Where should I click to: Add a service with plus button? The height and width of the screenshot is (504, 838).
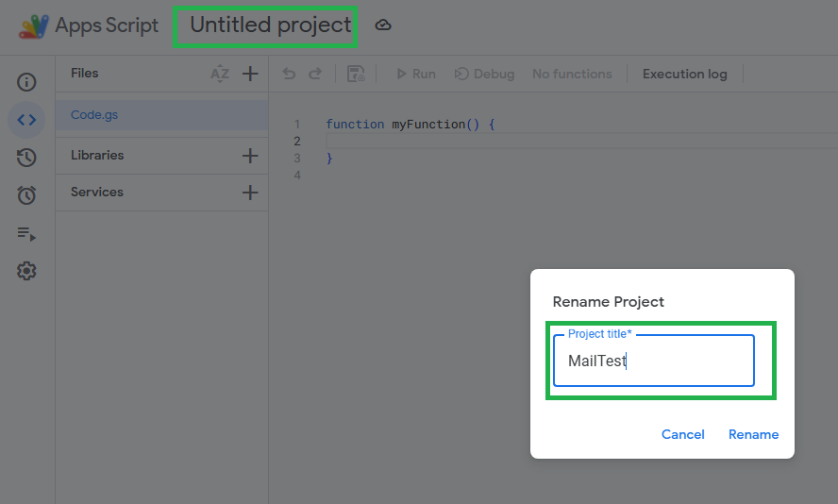click(250, 193)
